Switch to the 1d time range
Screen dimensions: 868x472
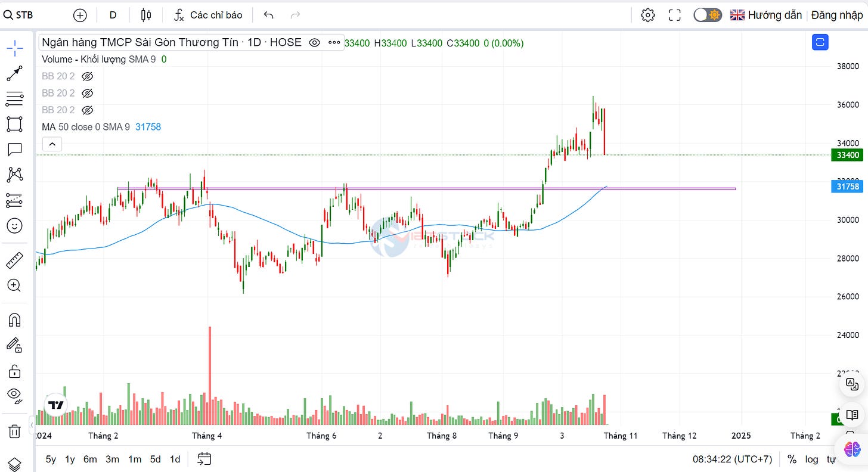tap(175, 459)
